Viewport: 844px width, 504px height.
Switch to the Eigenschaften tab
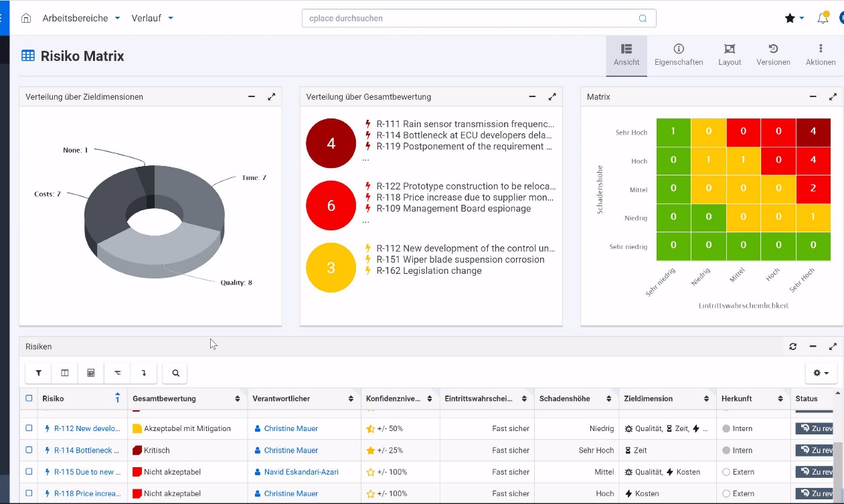tap(679, 55)
